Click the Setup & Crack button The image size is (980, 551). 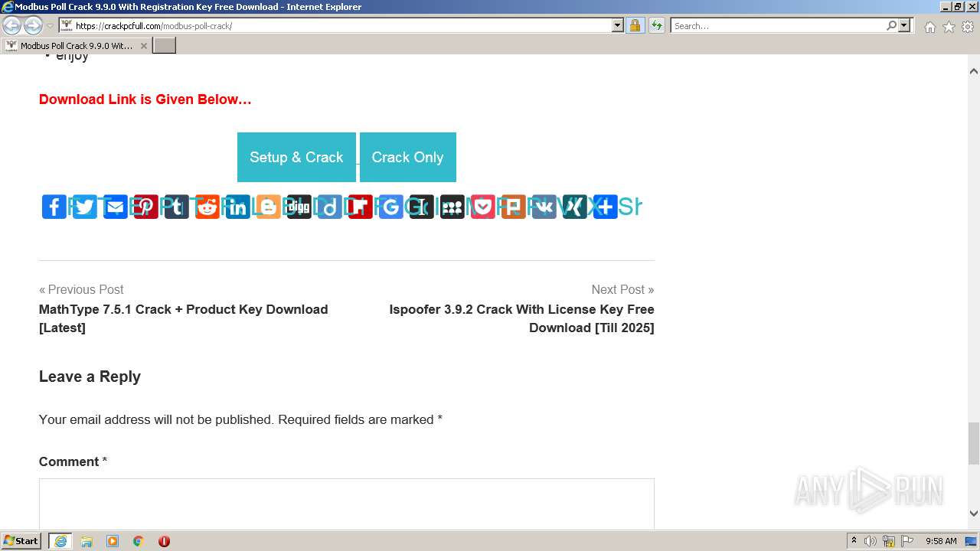(296, 157)
